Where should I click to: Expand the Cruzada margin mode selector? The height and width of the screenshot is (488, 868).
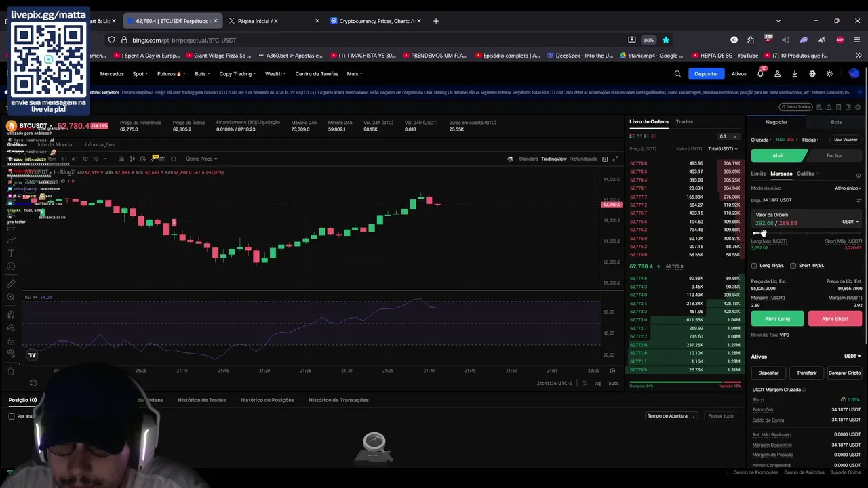pyautogui.click(x=761, y=140)
